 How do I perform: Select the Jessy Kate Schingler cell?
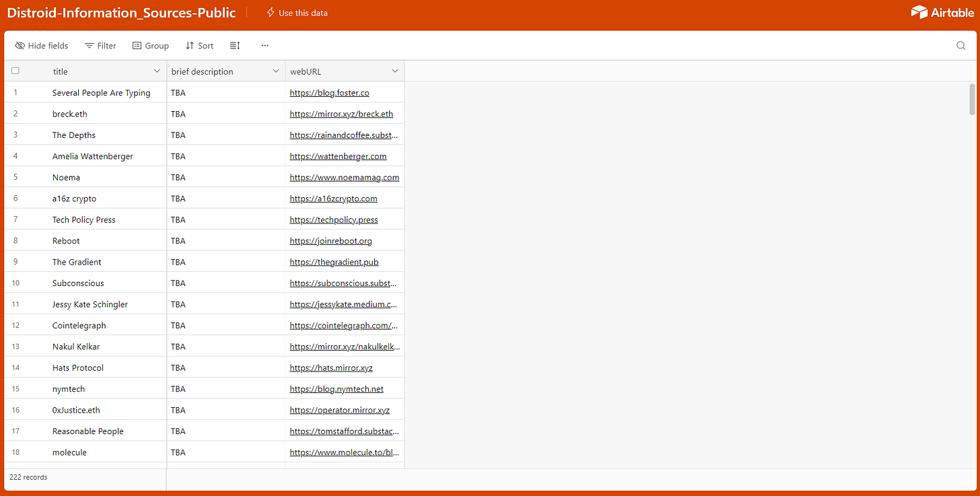point(90,304)
